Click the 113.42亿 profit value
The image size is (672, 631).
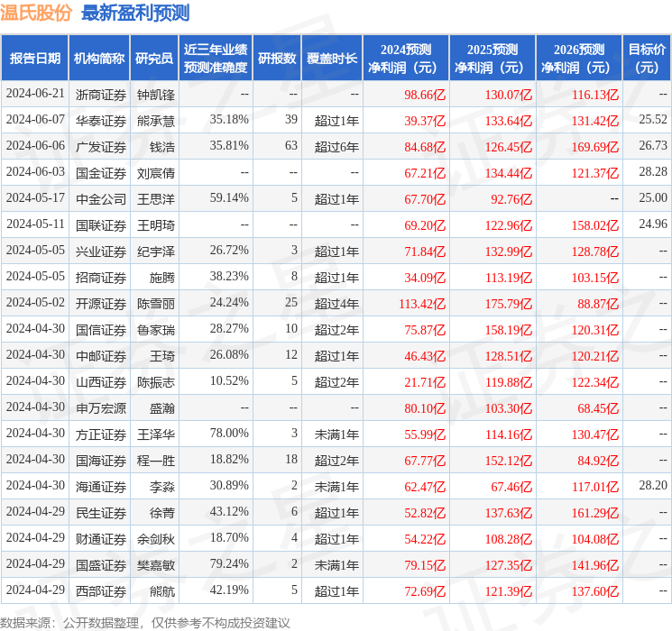422,303
